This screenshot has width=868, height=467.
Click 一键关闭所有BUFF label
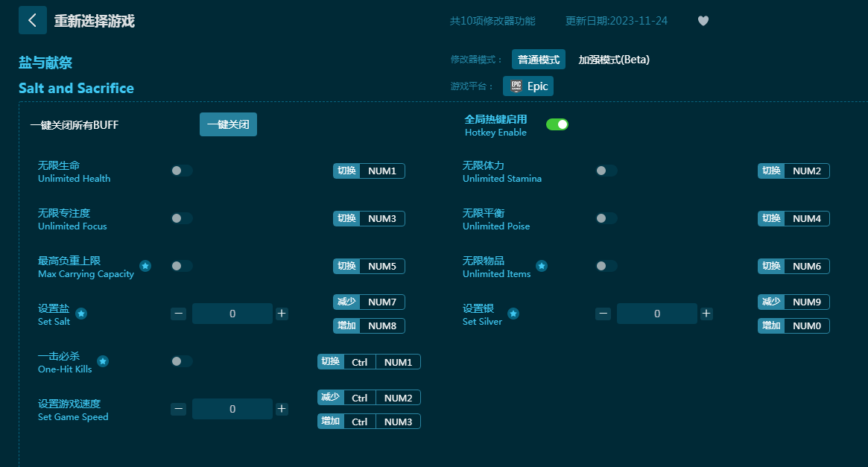tap(75, 125)
